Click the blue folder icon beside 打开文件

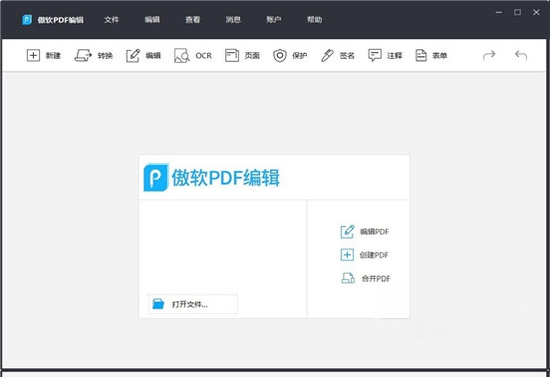tap(158, 304)
